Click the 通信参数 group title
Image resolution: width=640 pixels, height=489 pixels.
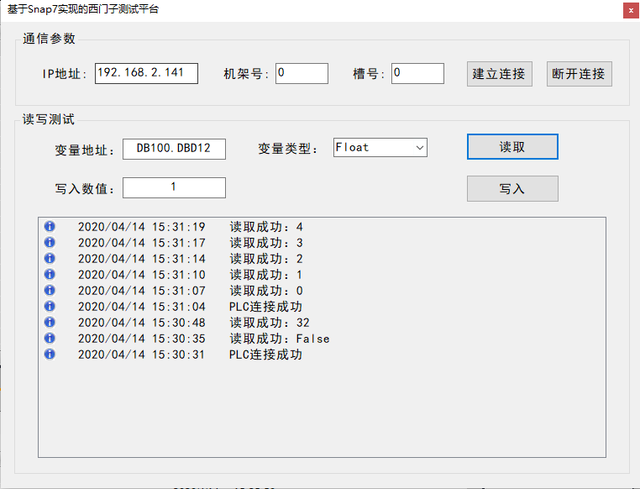tap(49, 39)
